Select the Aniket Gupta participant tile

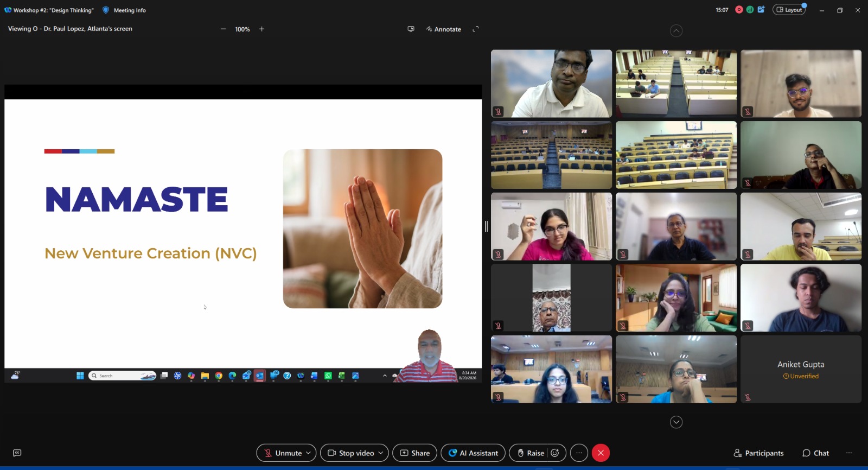(801, 369)
